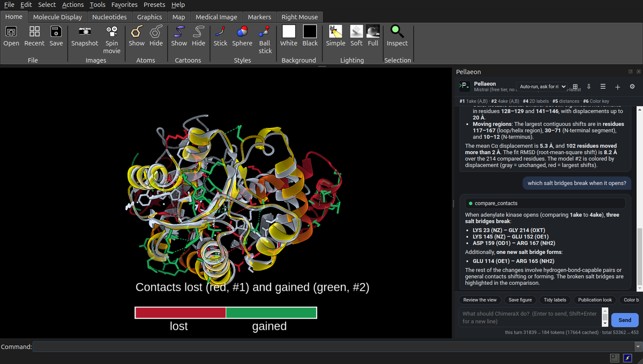Expand the Command line history dropdown
Screen dimensions: 643x364
tap(638, 347)
